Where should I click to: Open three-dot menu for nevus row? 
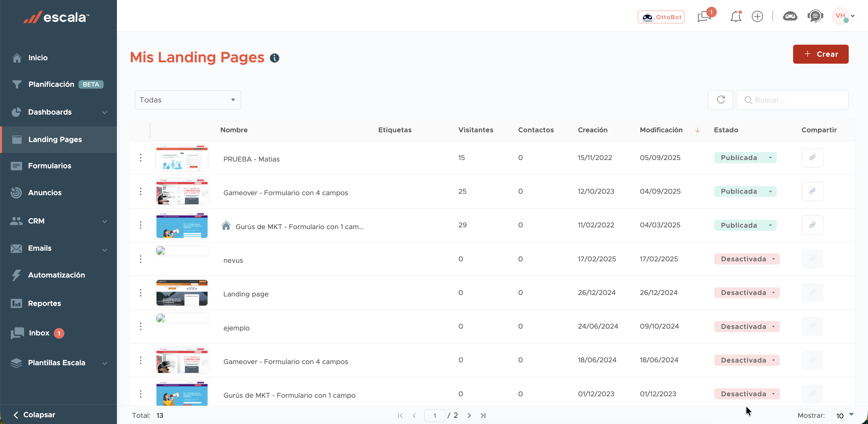coord(141,259)
